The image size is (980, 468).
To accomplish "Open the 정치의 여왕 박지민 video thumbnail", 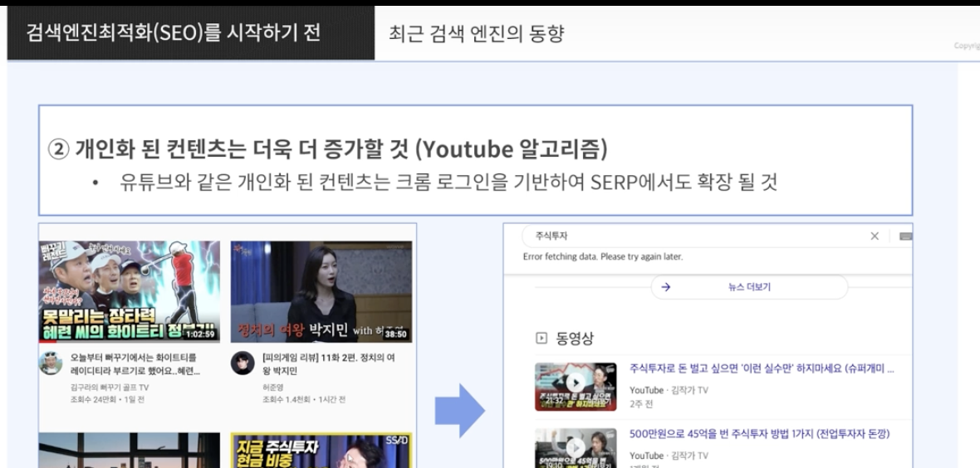I will (x=321, y=292).
